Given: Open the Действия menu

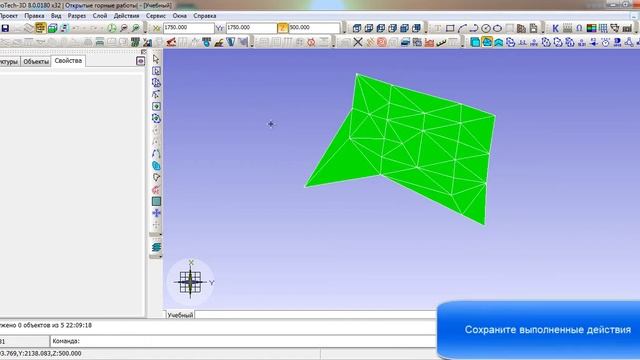Looking at the screenshot, I should point(127,16).
